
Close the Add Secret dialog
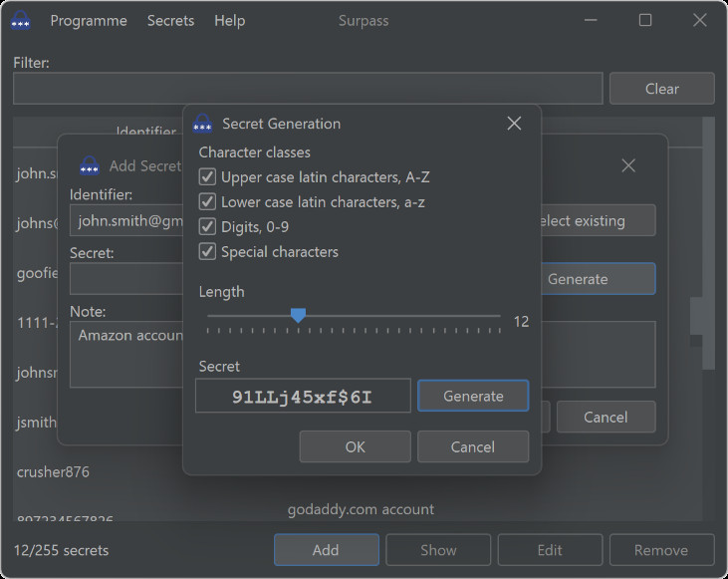[x=628, y=165]
